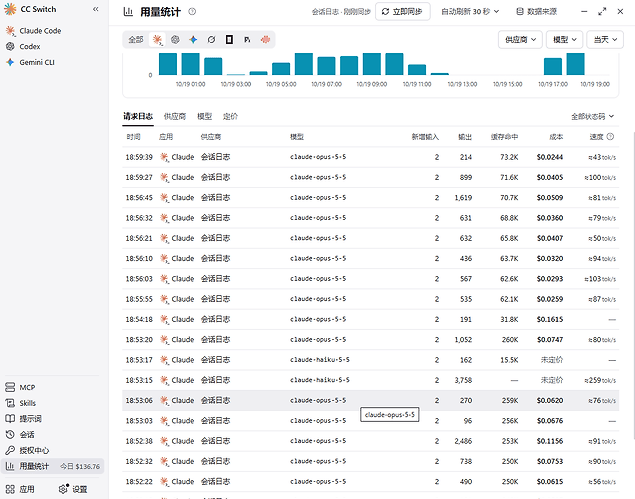Click the claude-opus-5-5 tooltip label
The image size is (635, 499).
point(390,415)
